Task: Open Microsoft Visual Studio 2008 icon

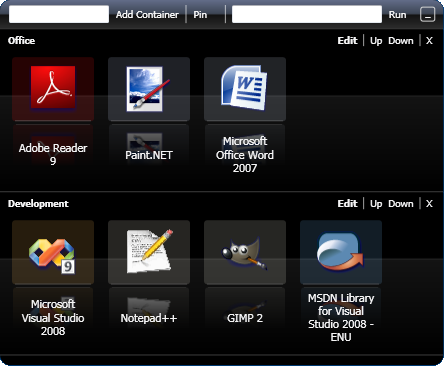Action: (53, 252)
